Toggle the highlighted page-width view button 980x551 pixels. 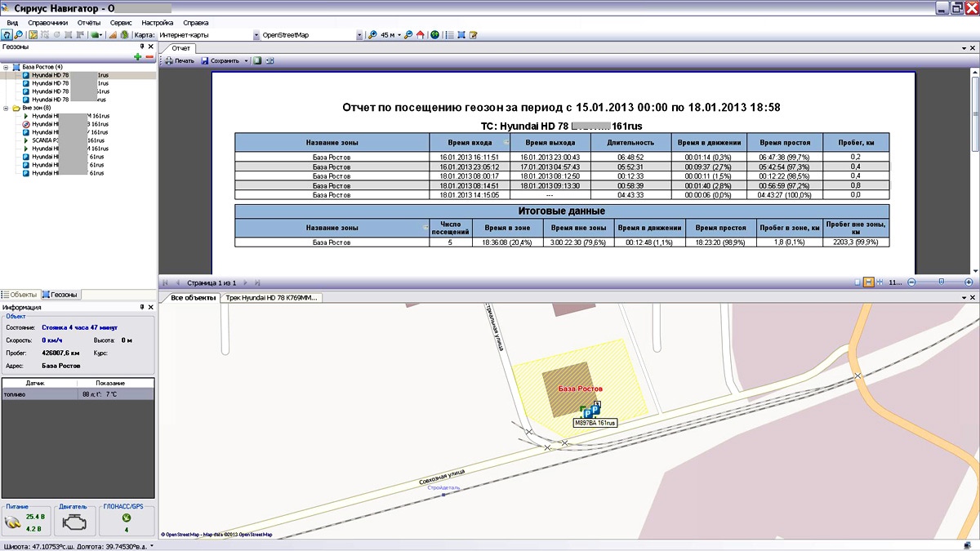pos(869,282)
